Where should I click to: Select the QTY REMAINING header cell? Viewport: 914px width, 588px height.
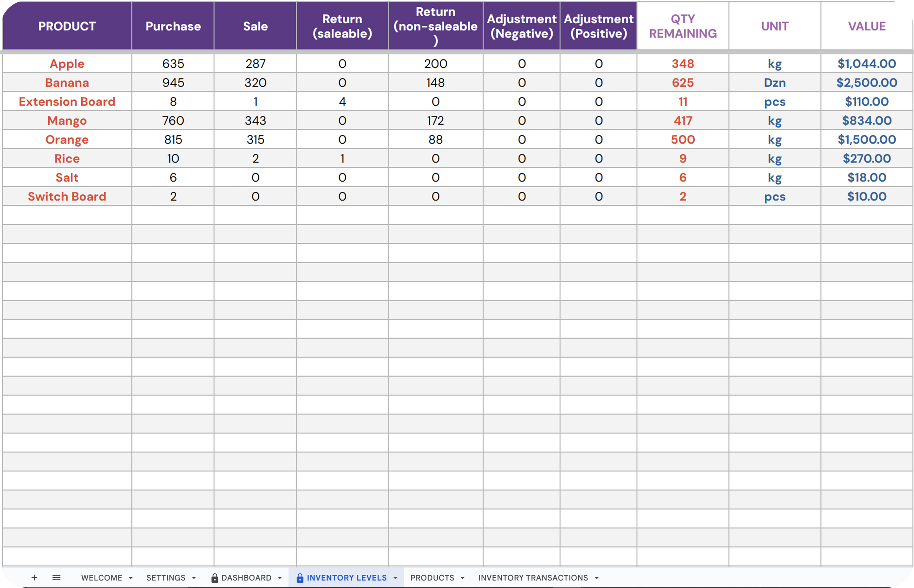[x=682, y=26]
